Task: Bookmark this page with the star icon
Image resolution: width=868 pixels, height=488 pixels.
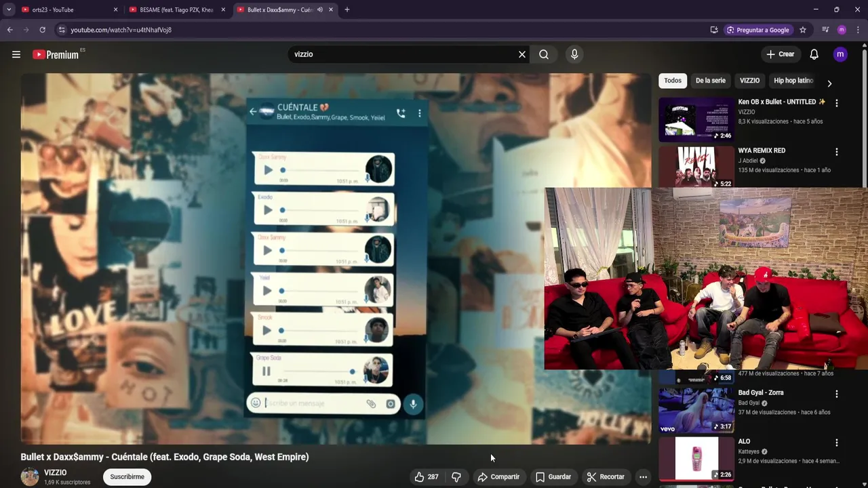Action: [803, 30]
